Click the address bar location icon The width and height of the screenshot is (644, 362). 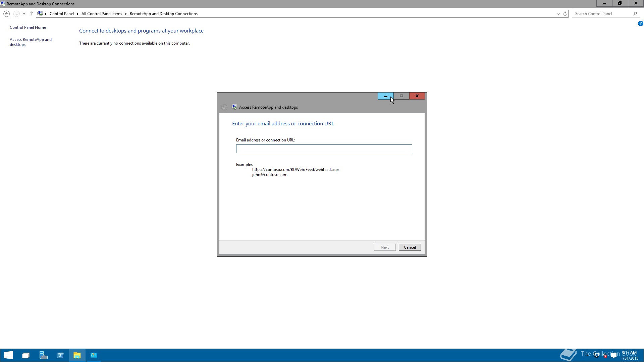tap(40, 14)
